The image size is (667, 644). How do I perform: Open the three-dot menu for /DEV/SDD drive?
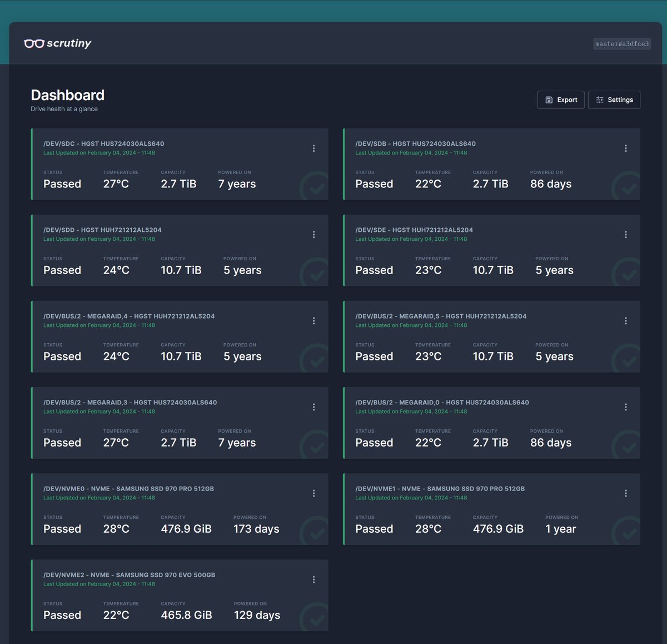[x=314, y=235]
